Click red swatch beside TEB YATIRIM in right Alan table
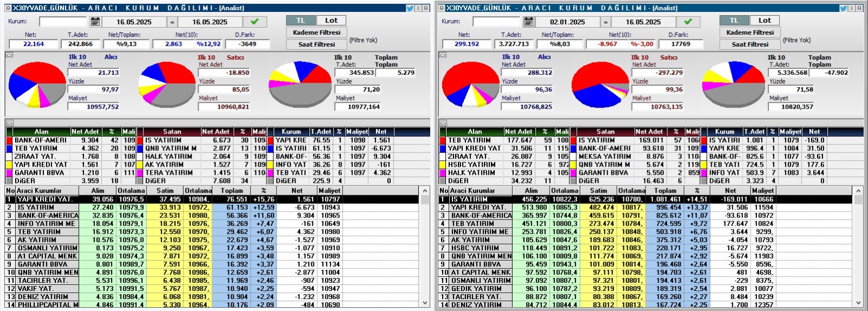 (443, 140)
